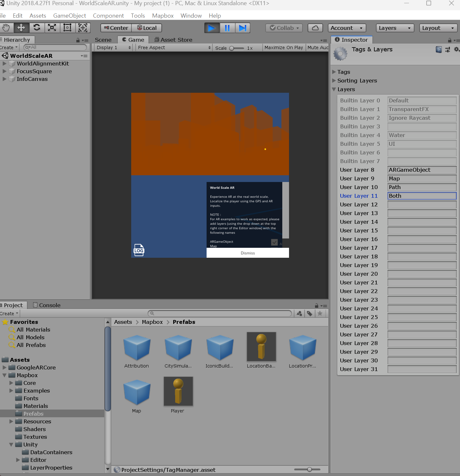Screen dimensions: 460x476
Task: Select the Move tool
Action: [x=21, y=28]
